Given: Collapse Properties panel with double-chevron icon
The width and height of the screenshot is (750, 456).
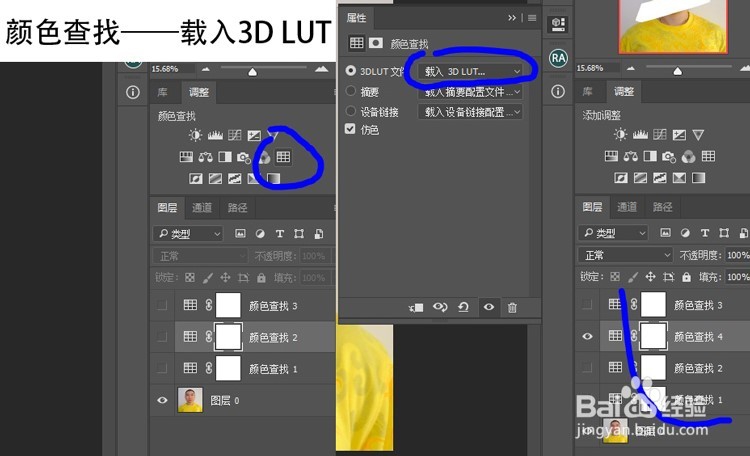Looking at the screenshot, I should [x=512, y=18].
